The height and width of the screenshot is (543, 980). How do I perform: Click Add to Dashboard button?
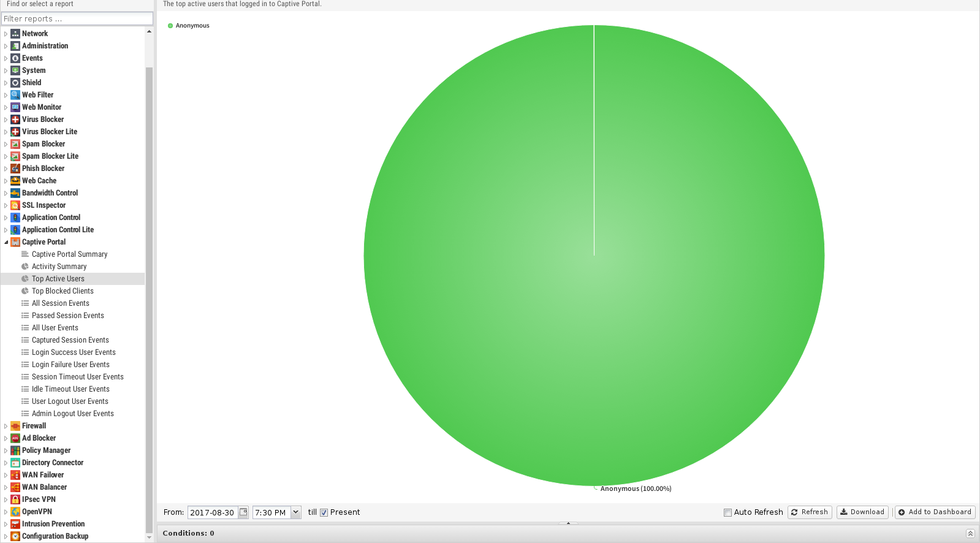[x=935, y=512]
